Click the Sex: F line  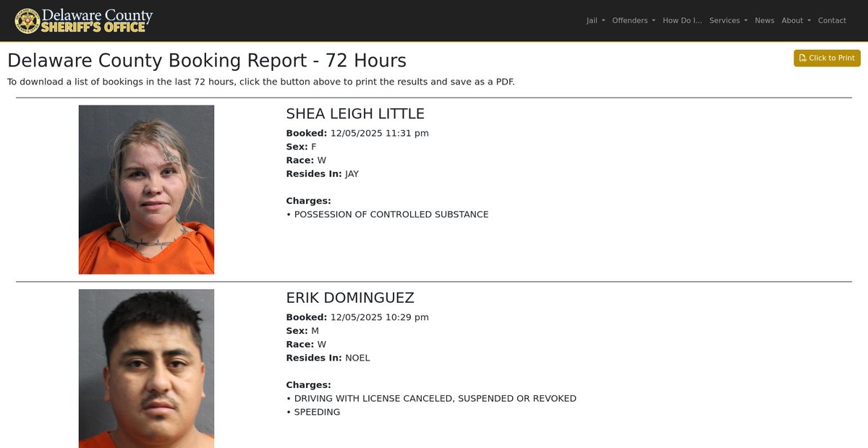[x=301, y=147]
